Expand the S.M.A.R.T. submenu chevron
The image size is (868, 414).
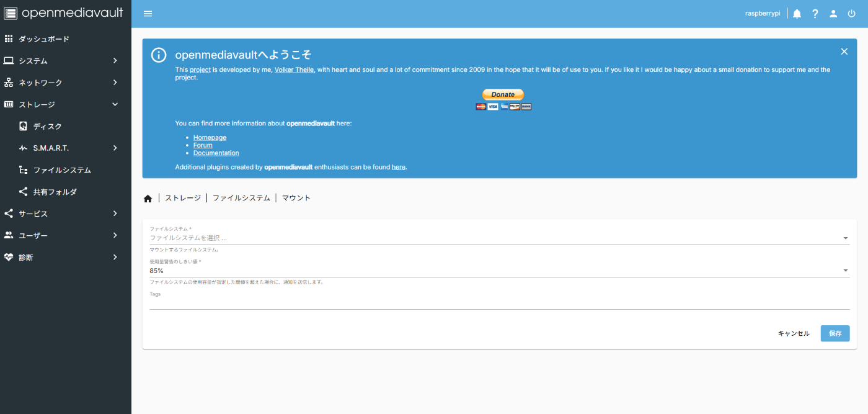point(115,148)
